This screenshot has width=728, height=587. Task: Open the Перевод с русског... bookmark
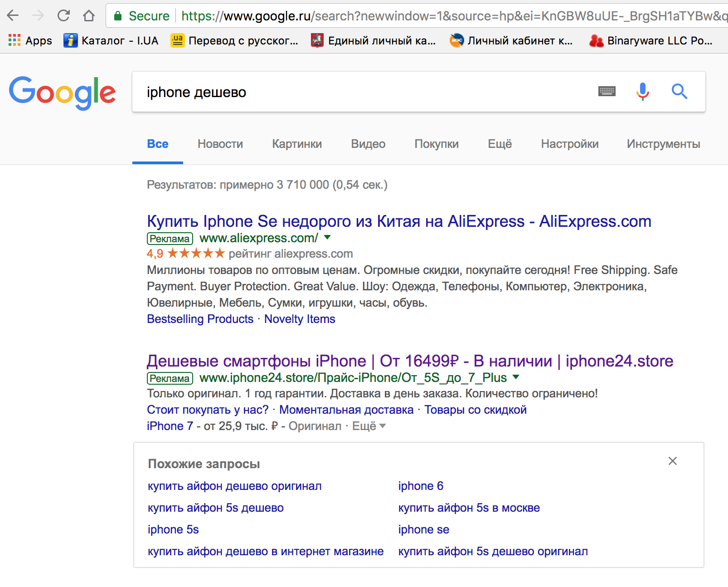point(234,40)
